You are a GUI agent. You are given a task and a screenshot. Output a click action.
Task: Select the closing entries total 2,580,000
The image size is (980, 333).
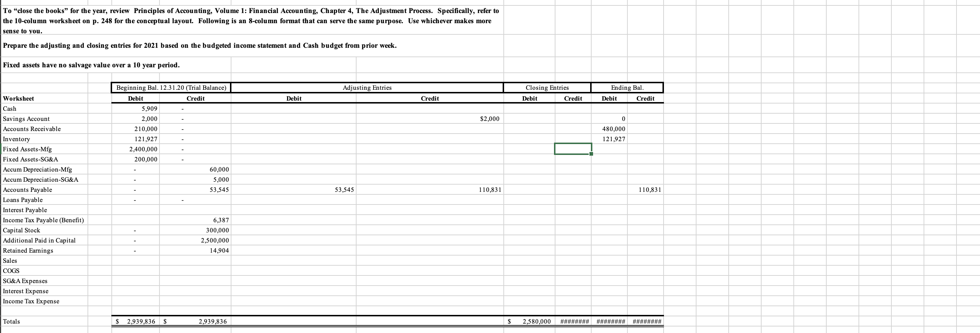click(x=536, y=321)
